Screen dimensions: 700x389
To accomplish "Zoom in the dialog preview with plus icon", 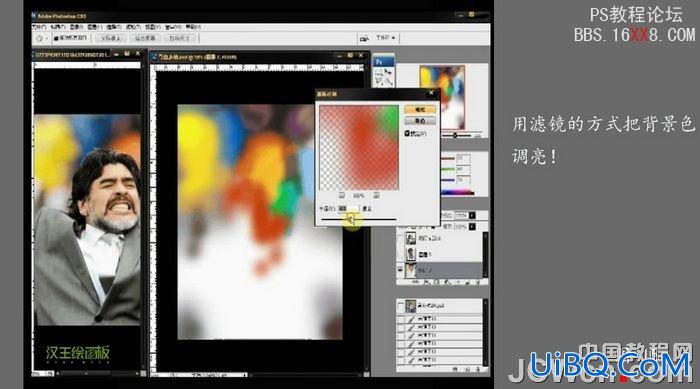I will click(x=376, y=195).
